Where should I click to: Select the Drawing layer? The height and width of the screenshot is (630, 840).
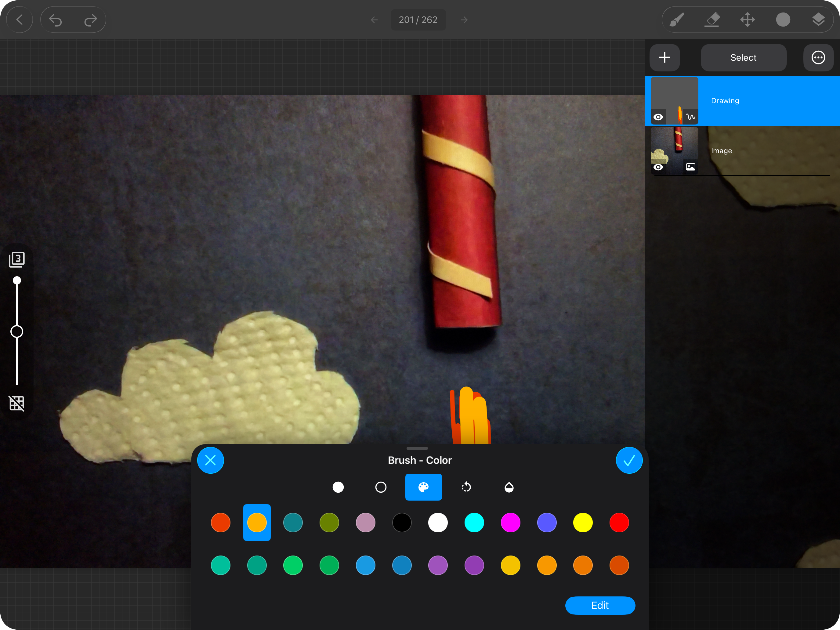click(742, 101)
